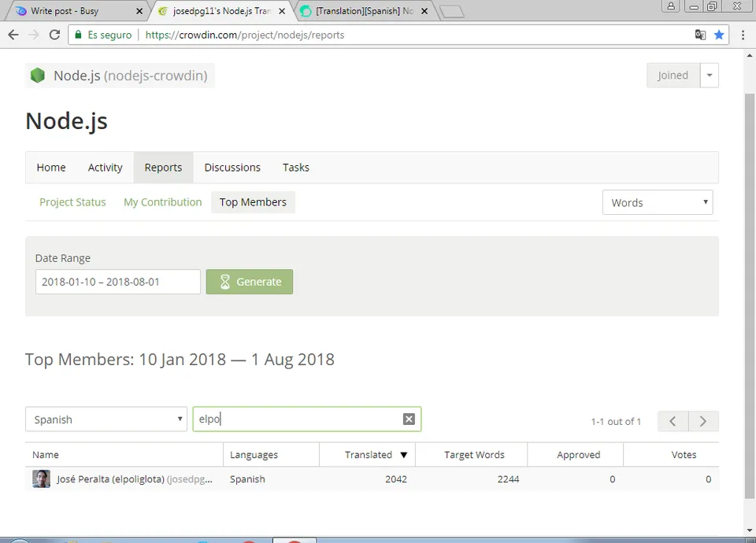Go to the previous results page
Viewport: 756px width, 543px height.
673,422
